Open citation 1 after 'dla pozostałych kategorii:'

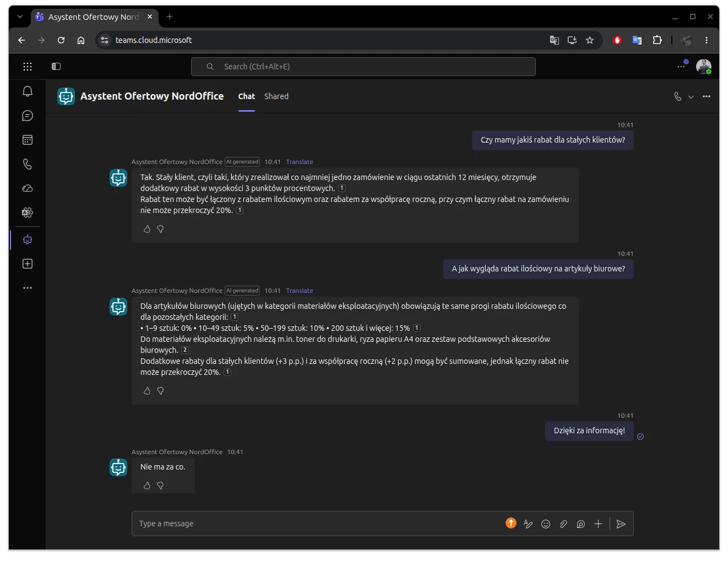click(235, 317)
